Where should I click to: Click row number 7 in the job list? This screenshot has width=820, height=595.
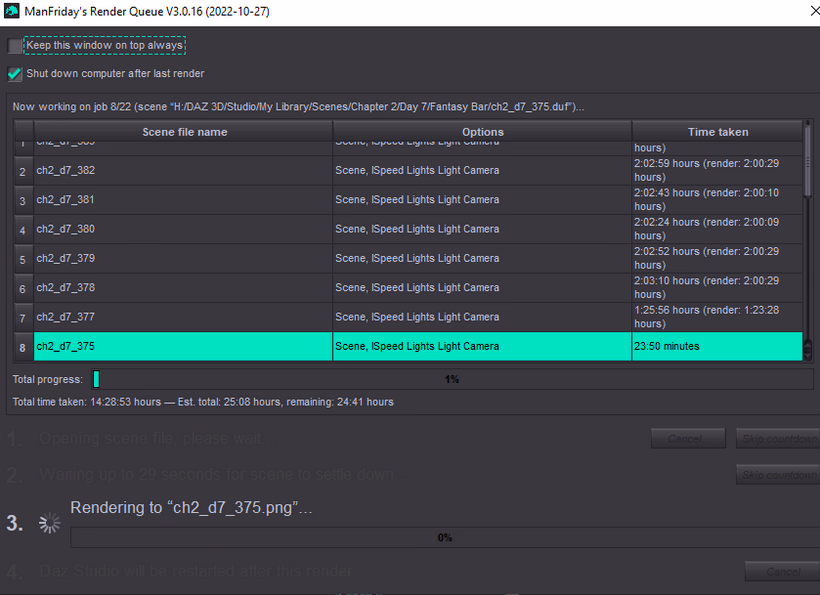pos(22,318)
